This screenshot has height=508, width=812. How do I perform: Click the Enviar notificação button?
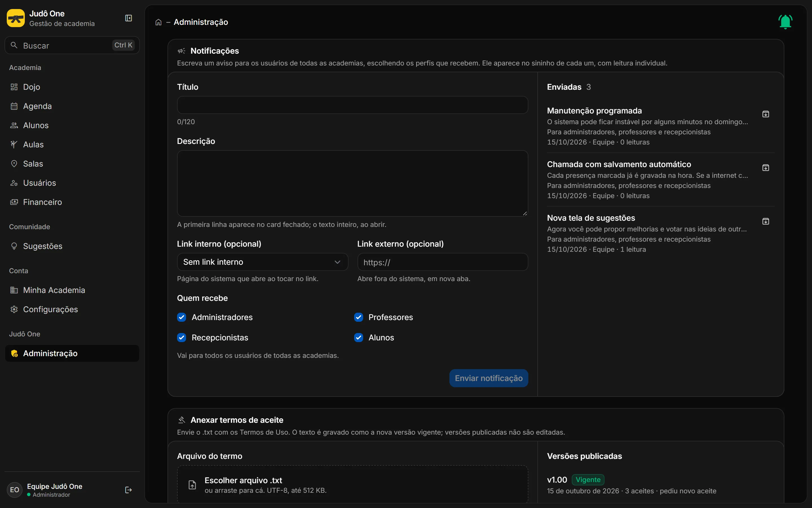(489, 378)
